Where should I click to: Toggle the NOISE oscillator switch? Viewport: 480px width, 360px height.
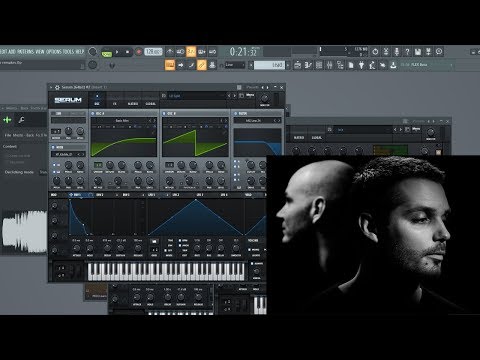(53, 147)
